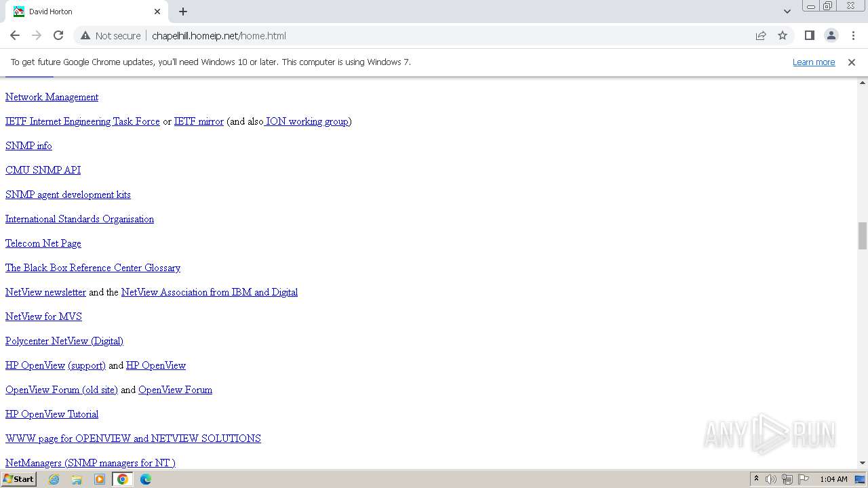Open OpenView Forum (old site) link
The image size is (868, 488).
62,390
